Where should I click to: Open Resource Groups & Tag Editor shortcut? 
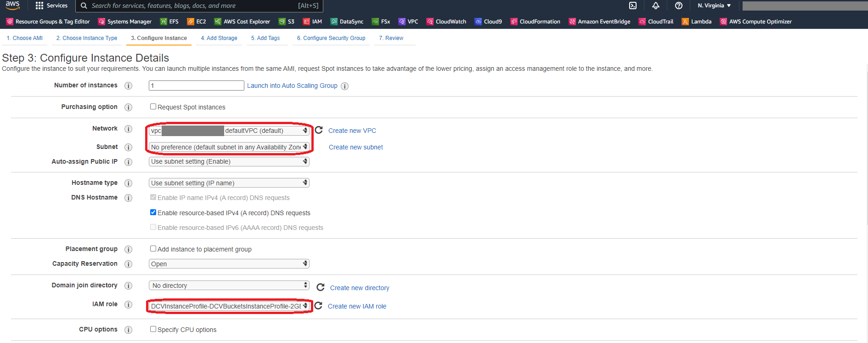point(48,22)
